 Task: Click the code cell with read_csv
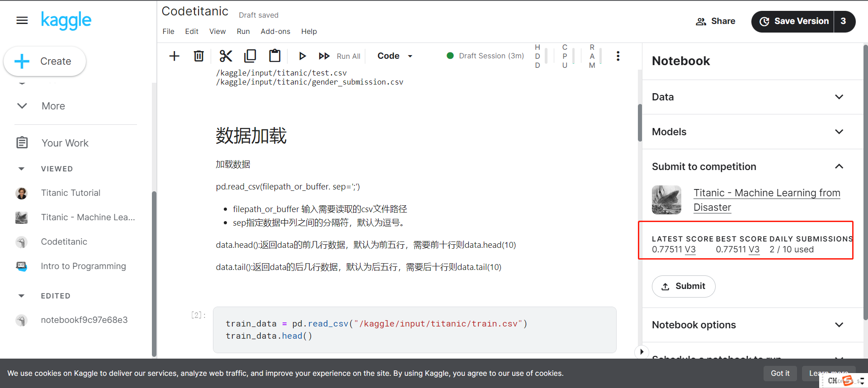[415, 330]
